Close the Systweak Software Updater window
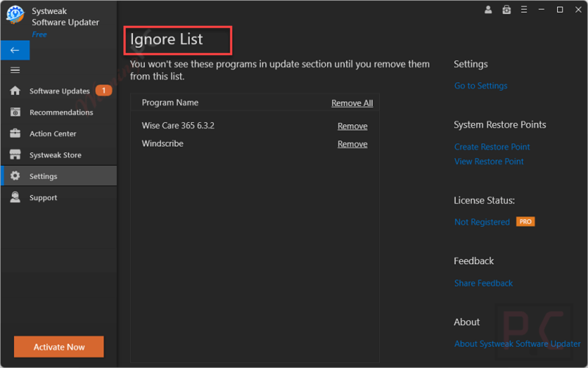 (578, 10)
